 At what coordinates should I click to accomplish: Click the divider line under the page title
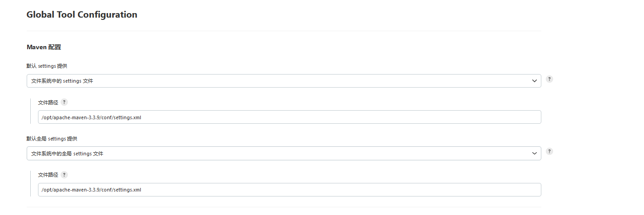[x=284, y=31]
